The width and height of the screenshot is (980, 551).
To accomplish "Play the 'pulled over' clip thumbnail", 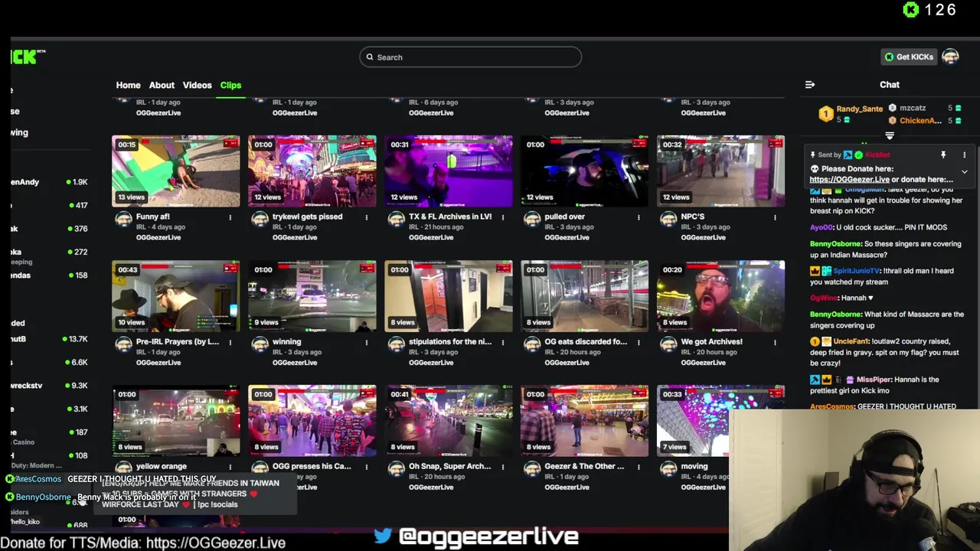I will (x=584, y=171).
